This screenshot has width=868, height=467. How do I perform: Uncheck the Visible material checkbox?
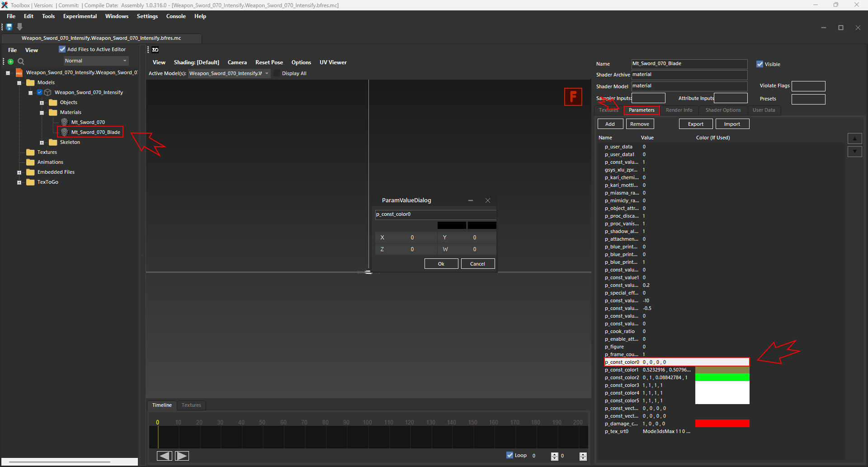[760, 64]
